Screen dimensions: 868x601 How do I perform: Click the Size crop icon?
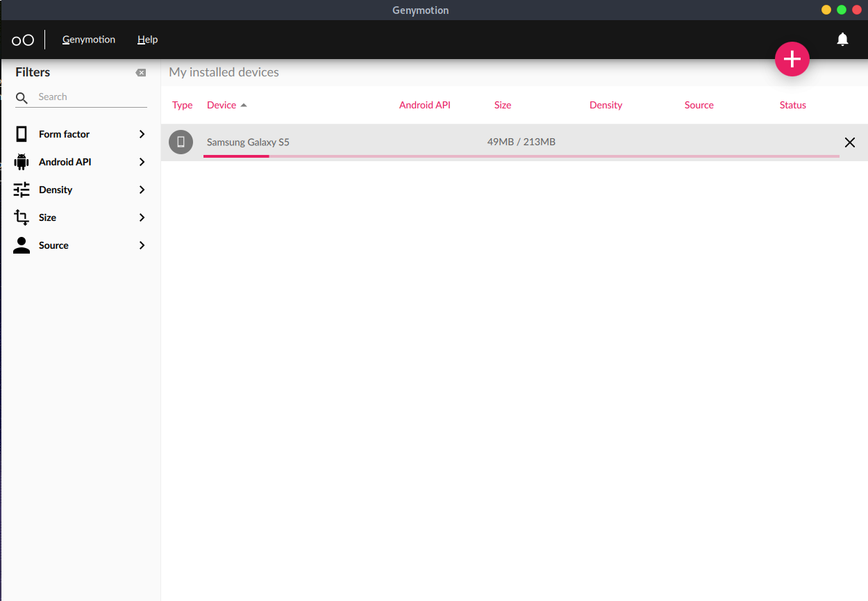[22, 217]
